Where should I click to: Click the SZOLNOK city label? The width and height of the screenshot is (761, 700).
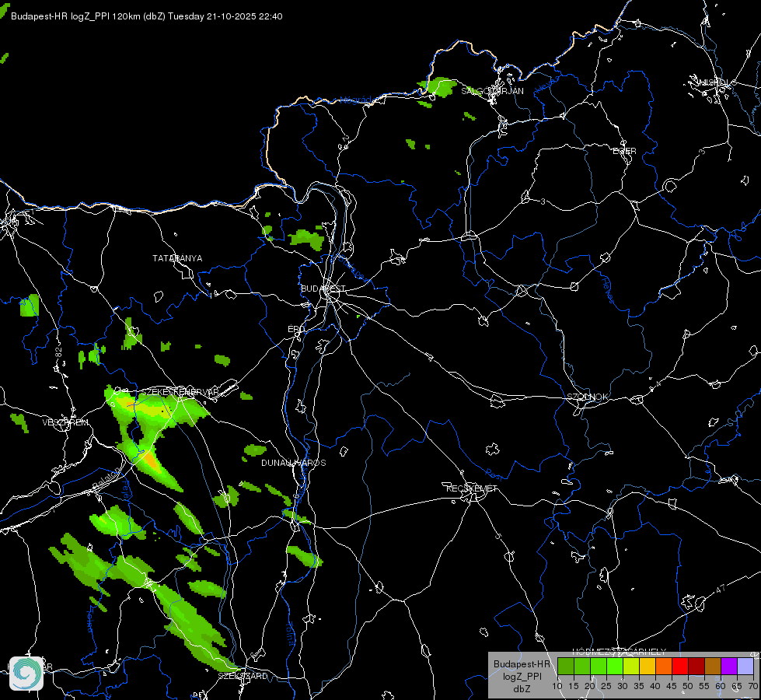[587, 397]
